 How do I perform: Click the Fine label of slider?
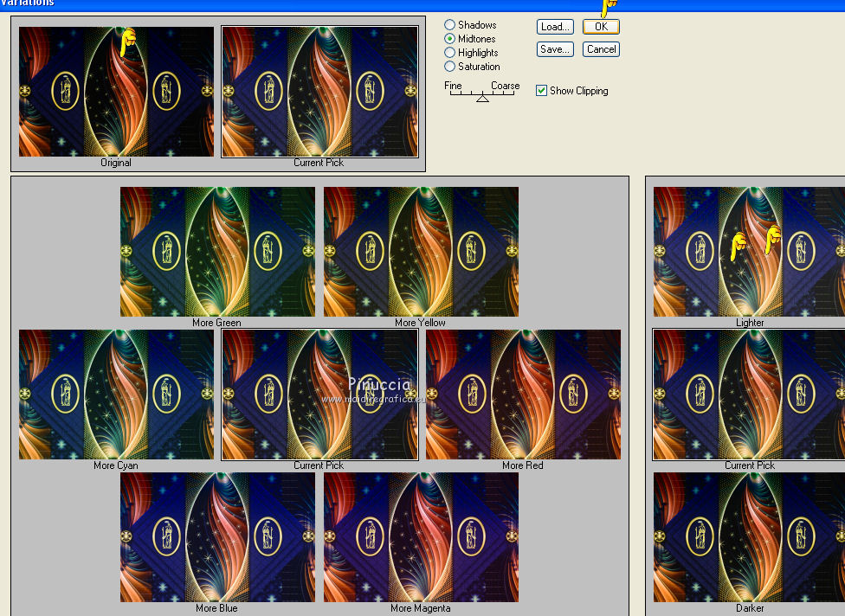tap(453, 86)
